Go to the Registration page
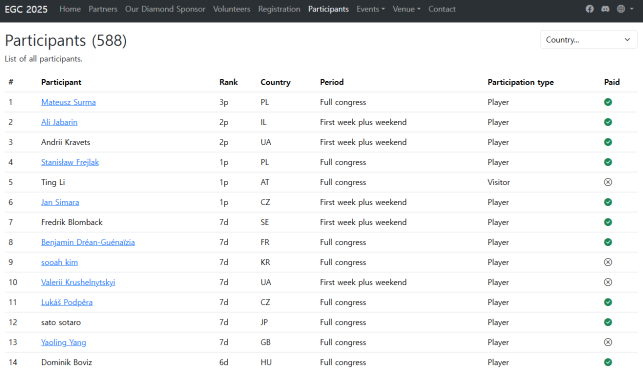643x369 pixels. [x=279, y=9]
